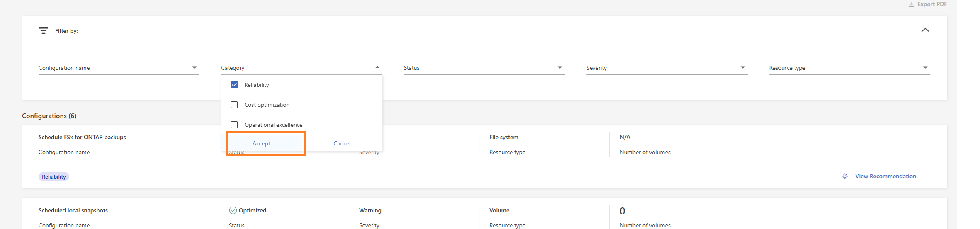Open the Status filter dropdown
Viewport: 980px width, 229px height.
coord(484,68)
